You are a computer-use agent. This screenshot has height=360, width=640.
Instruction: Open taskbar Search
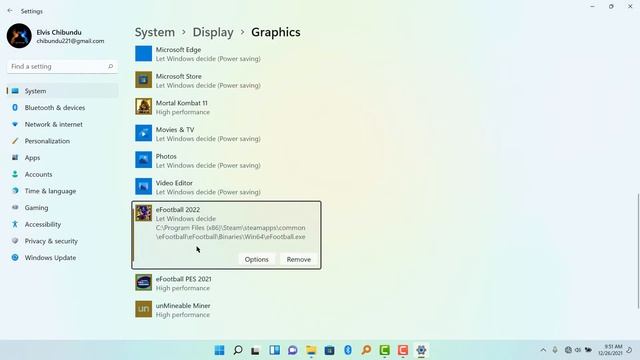coord(238,350)
